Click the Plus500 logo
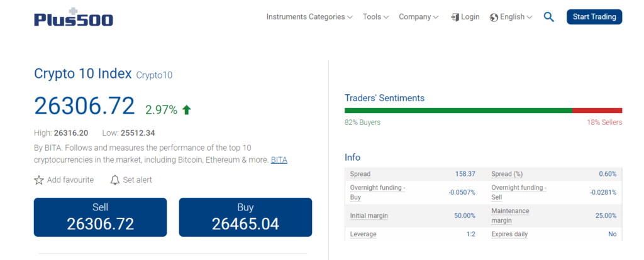Image resolution: width=644 pixels, height=260 pixels. tap(74, 17)
